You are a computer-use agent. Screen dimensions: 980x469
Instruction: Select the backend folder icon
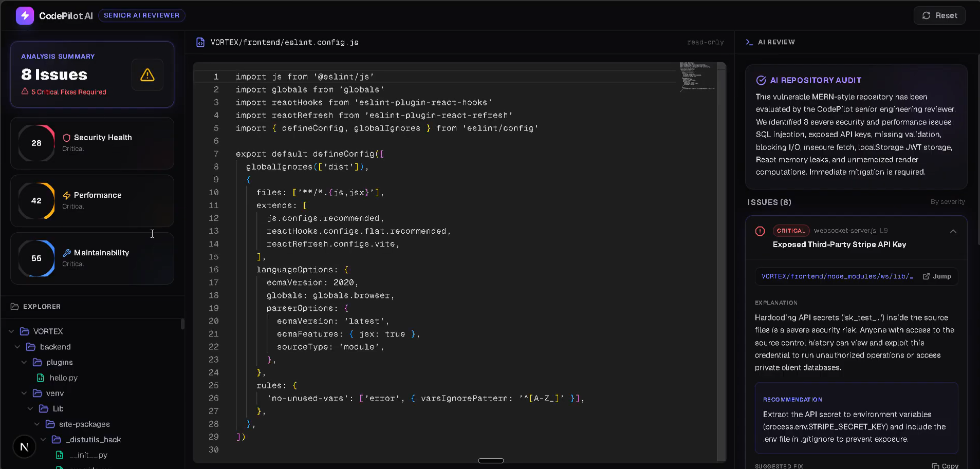[31, 347]
